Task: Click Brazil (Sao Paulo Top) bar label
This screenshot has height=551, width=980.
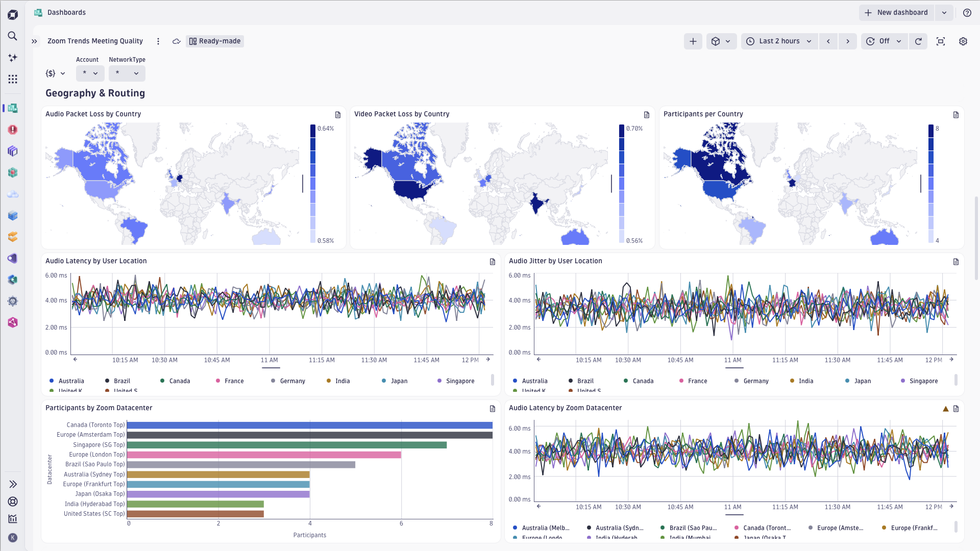Action: pos(95,464)
